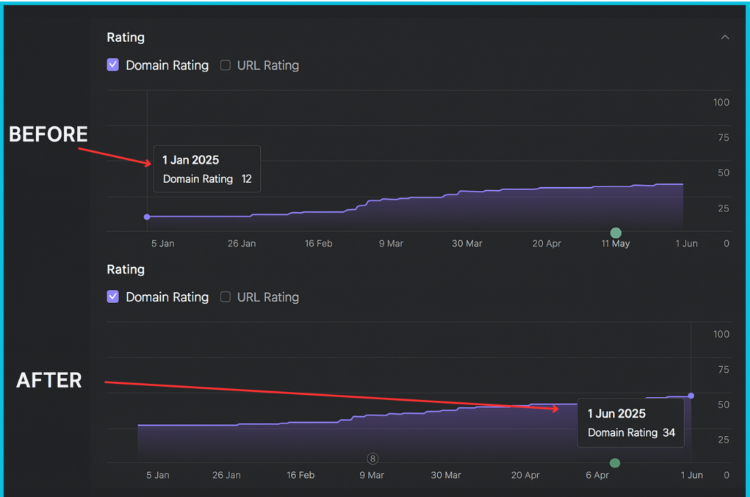Image resolution: width=750 pixels, height=497 pixels.
Task: Click the 16 Feb date on bottom chart axis
Action: (x=300, y=475)
